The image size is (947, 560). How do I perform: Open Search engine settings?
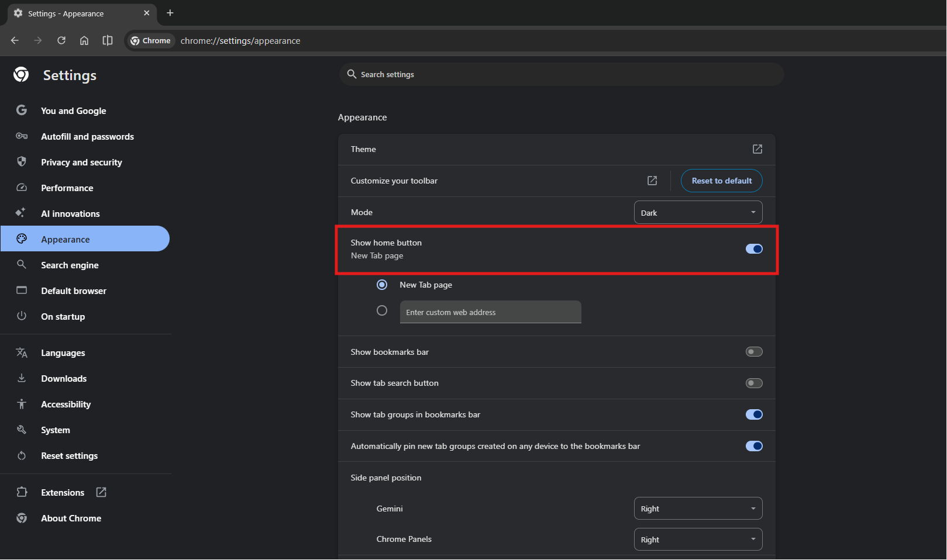coord(70,265)
